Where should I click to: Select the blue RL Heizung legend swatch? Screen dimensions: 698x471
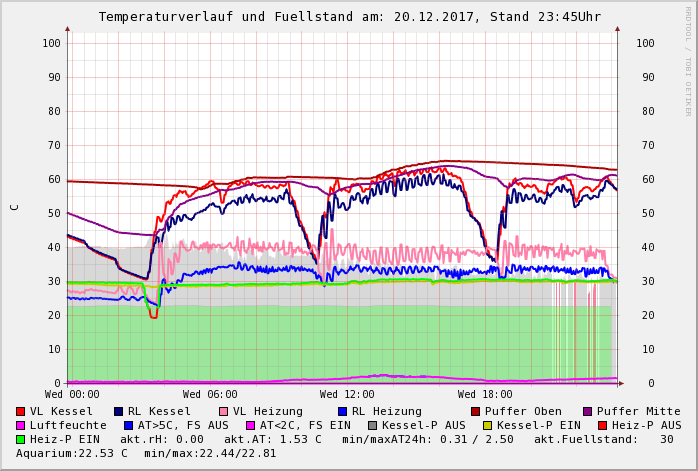pyautogui.click(x=341, y=412)
